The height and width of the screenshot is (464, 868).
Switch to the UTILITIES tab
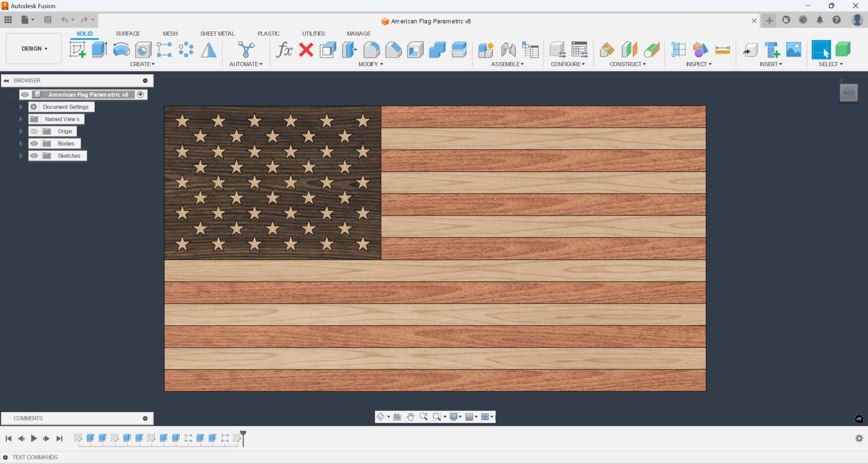[x=314, y=33]
